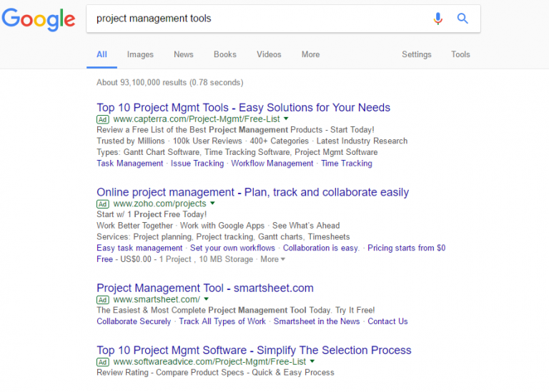
Task: Open Collaboration is easy sitelink
Action: [x=321, y=248]
